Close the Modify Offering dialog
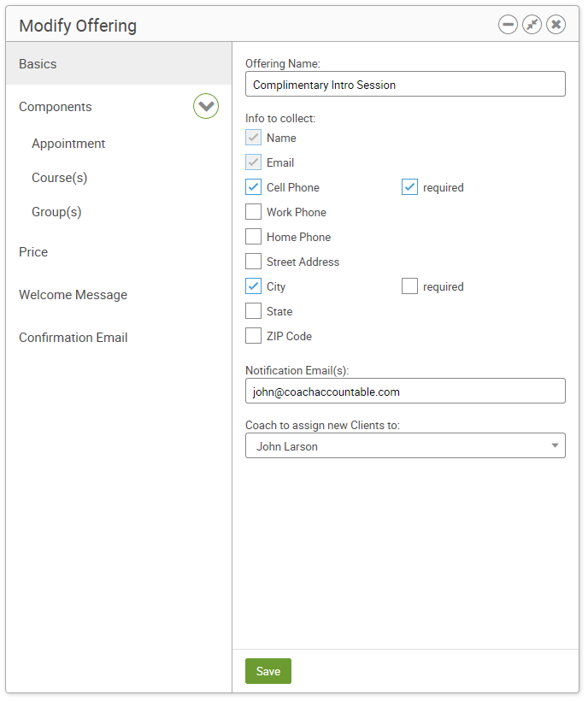The image size is (588, 701). point(556,25)
